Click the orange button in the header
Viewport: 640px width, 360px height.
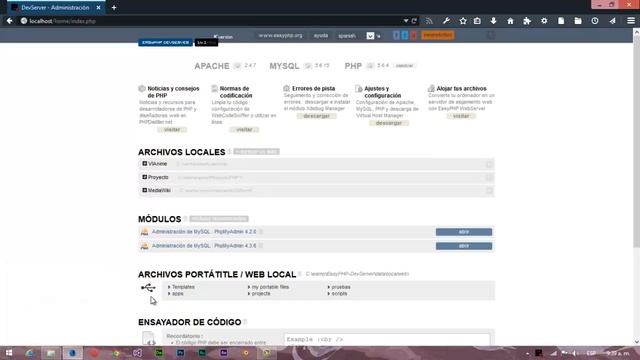(x=438, y=35)
